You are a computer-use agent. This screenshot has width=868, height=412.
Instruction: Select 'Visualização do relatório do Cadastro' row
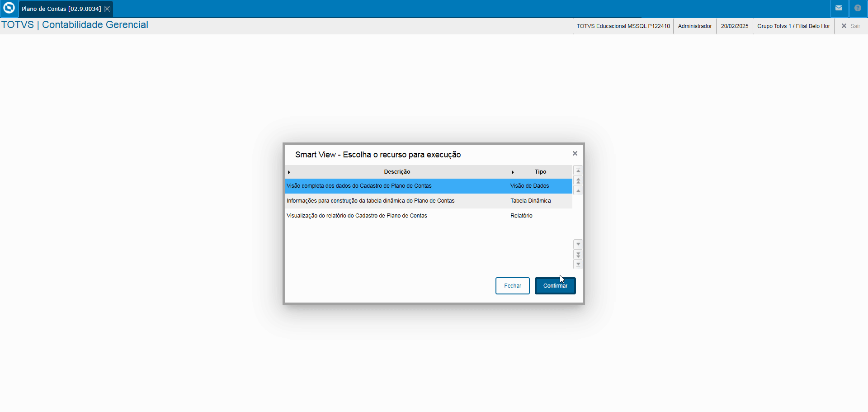[429, 216]
